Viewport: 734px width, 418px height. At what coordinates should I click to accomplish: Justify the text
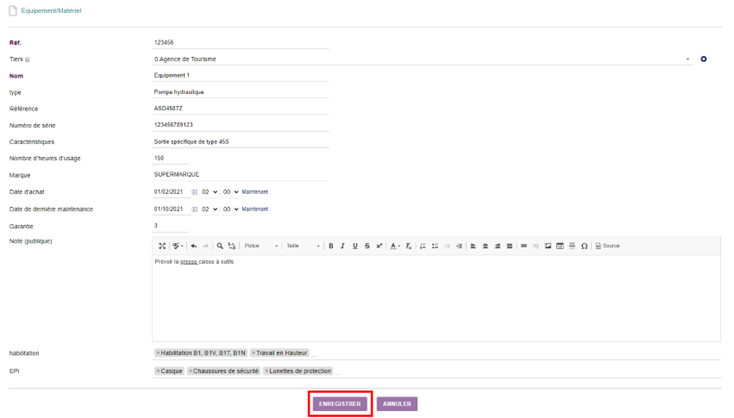tap(509, 246)
